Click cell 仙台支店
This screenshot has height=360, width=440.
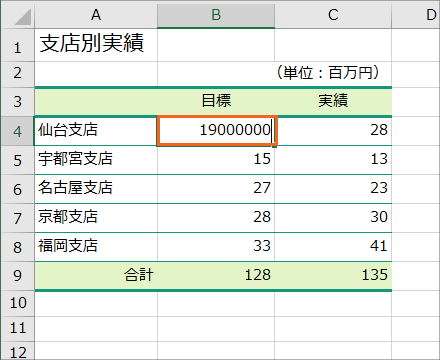(x=96, y=131)
